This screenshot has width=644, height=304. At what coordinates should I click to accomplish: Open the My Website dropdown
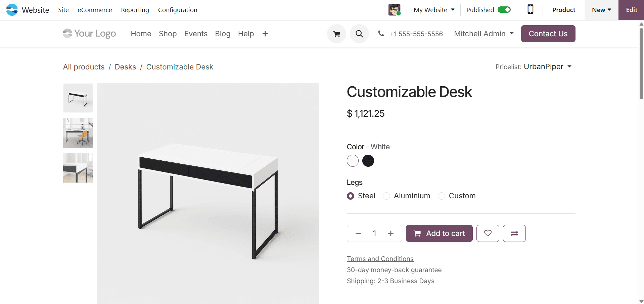coord(434,10)
